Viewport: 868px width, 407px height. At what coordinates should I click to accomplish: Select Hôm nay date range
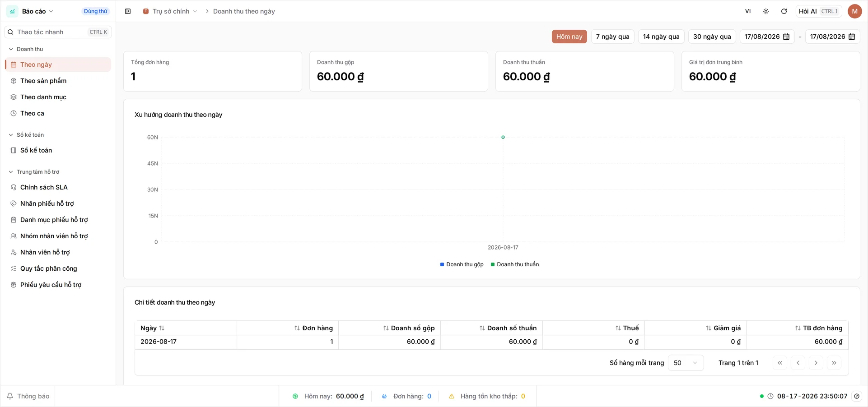pyautogui.click(x=569, y=37)
